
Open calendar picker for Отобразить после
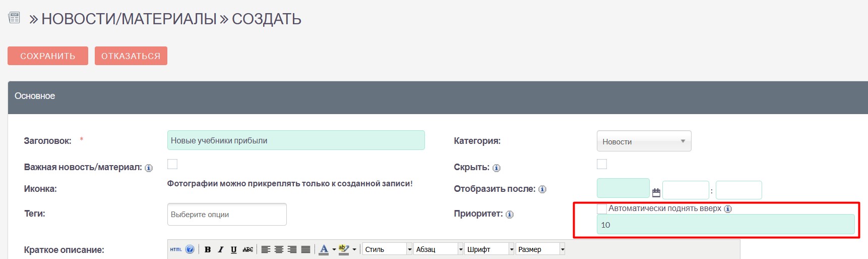pyautogui.click(x=656, y=192)
